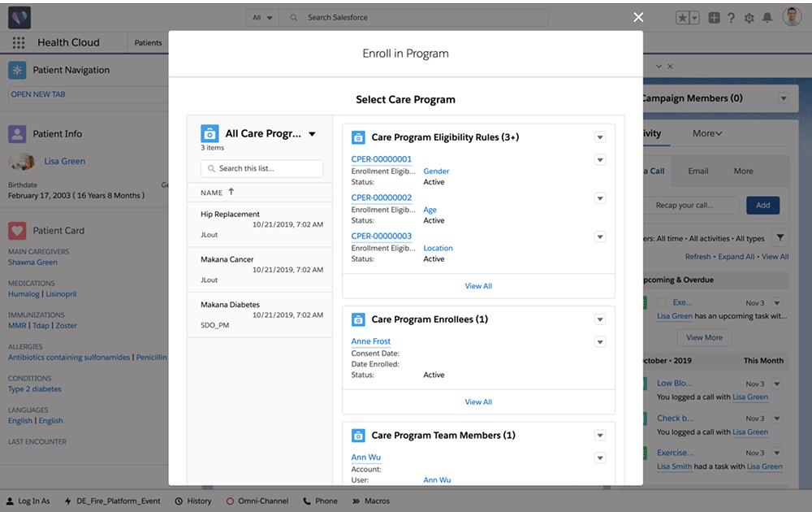Open the All Care Programs list view dropdown
The height and width of the screenshot is (512, 812).
pyautogui.click(x=313, y=134)
